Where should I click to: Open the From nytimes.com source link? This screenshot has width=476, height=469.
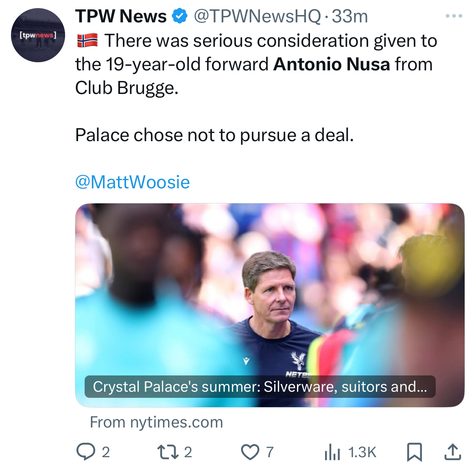coord(156,422)
